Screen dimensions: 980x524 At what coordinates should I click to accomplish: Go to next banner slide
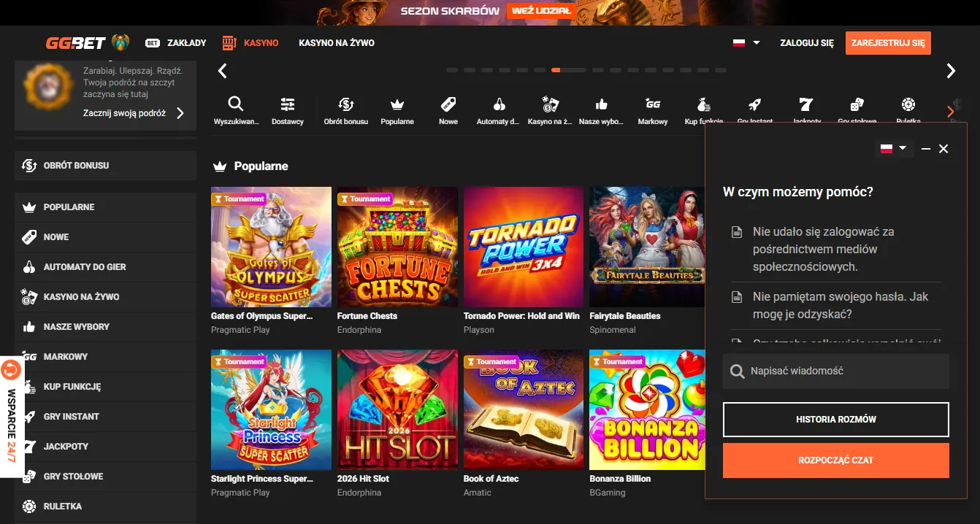pyautogui.click(x=951, y=71)
